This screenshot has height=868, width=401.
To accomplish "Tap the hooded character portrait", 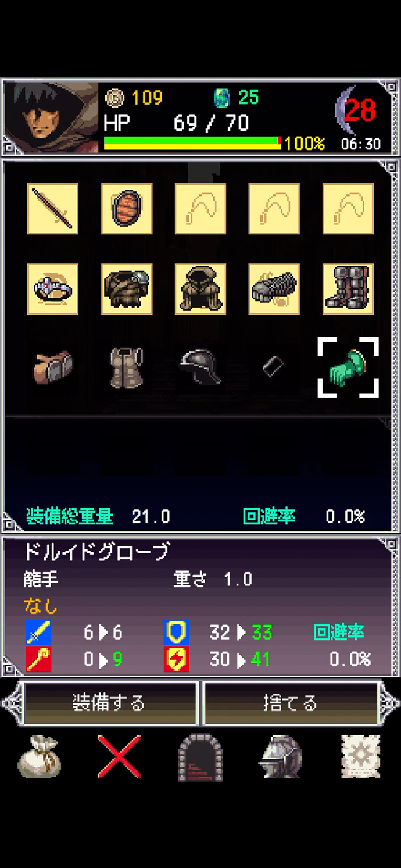I will pyautogui.click(x=51, y=117).
